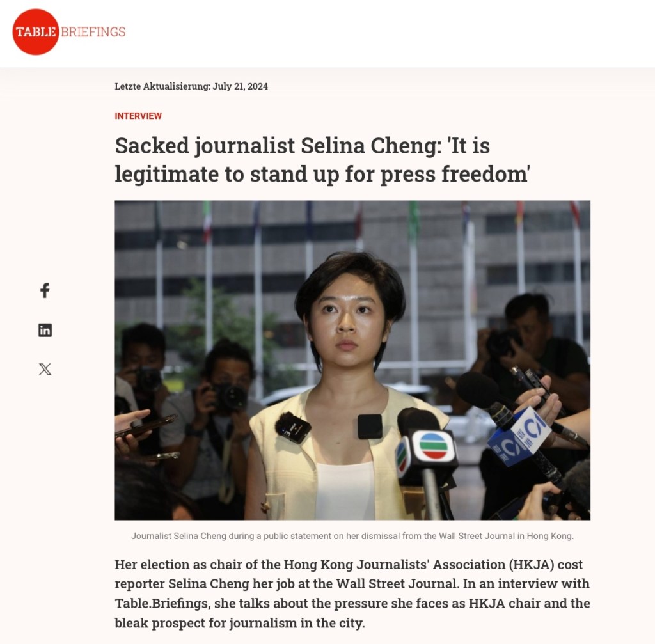The height and width of the screenshot is (644, 655).
Task: Click the Letzte Aktualisierung label
Action: 162,86
